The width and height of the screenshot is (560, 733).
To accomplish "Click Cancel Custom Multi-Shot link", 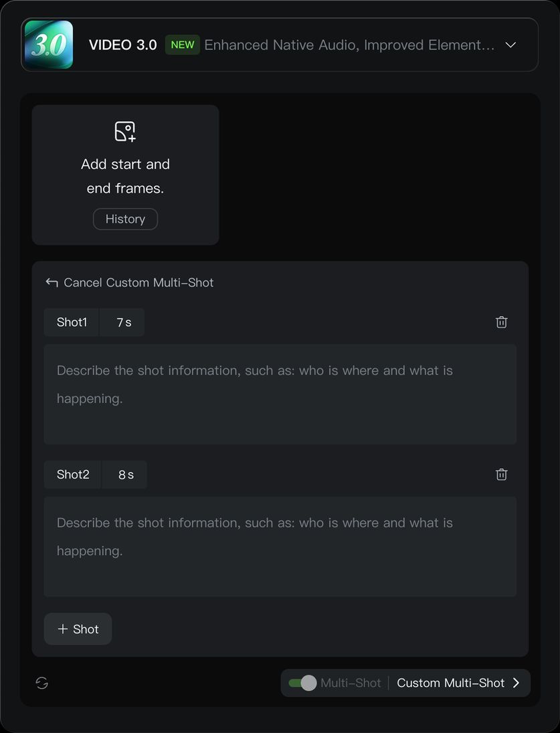I will click(138, 282).
